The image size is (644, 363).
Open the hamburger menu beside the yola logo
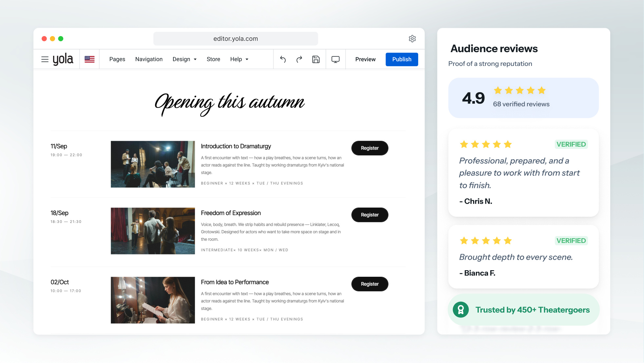(x=45, y=59)
